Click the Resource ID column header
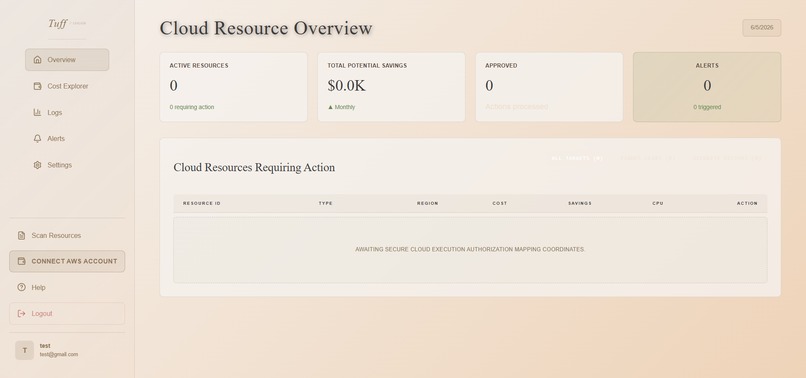 point(202,204)
